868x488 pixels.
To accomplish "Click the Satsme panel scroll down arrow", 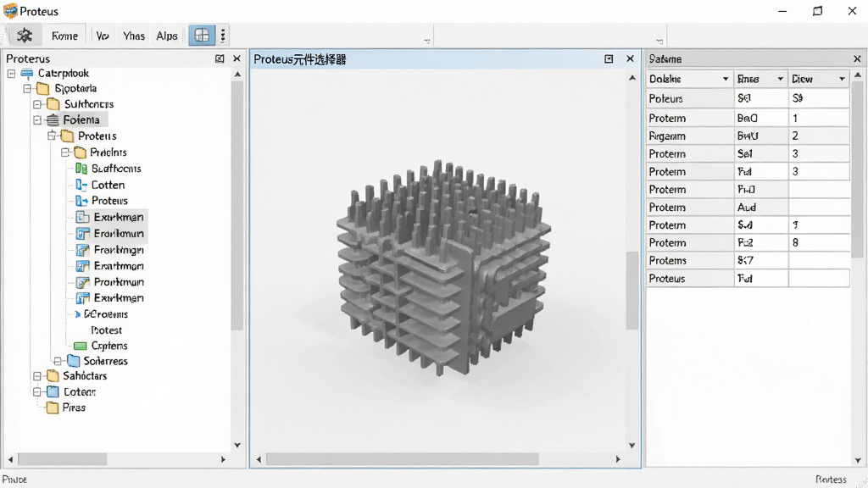I will [x=858, y=460].
